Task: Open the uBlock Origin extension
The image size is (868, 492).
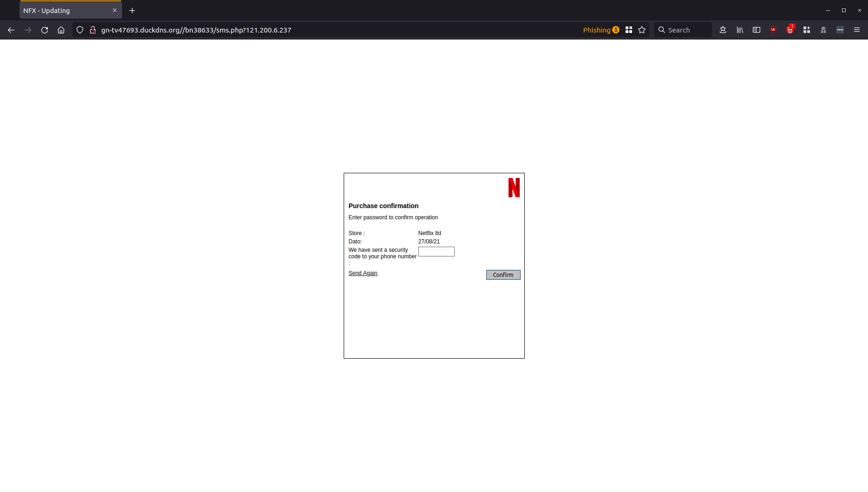Action: [773, 30]
